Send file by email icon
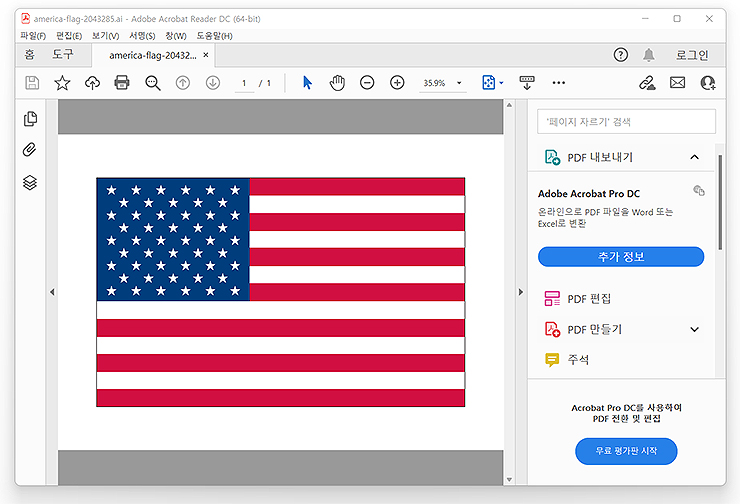This screenshot has width=740, height=504. pyautogui.click(x=678, y=83)
